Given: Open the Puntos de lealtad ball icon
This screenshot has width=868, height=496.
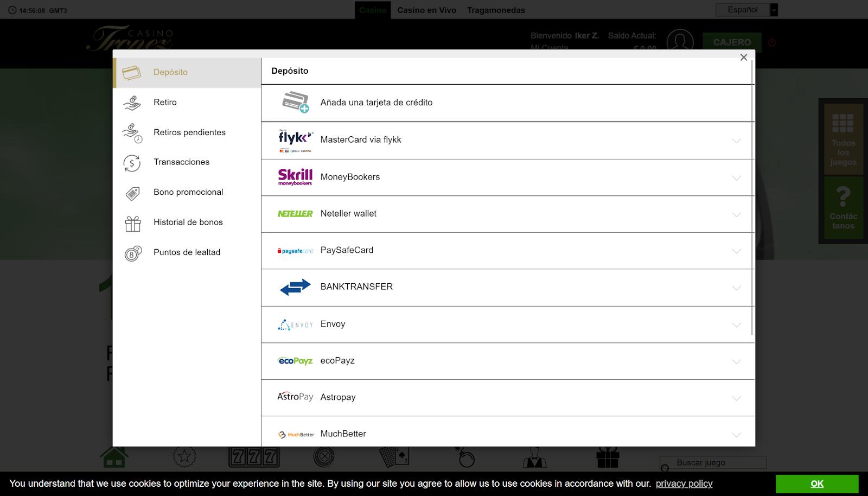Looking at the screenshot, I should [x=133, y=253].
